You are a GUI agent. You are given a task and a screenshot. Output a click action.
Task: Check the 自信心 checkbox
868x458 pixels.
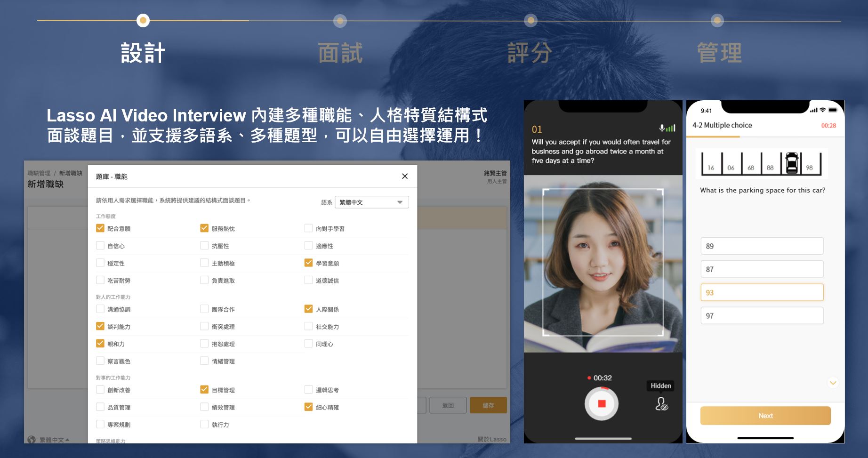click(x=100, y=245)
